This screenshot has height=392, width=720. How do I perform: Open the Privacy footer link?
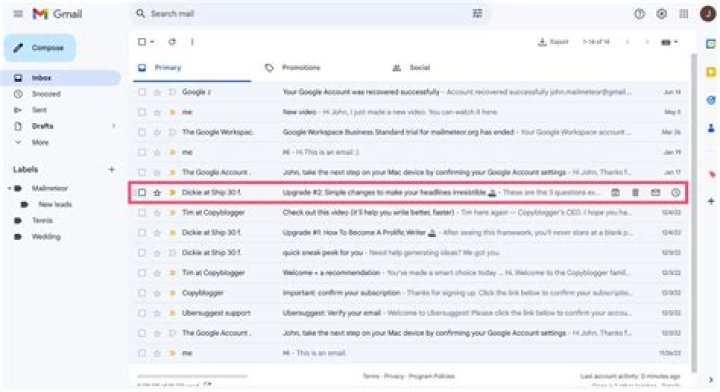394,376
